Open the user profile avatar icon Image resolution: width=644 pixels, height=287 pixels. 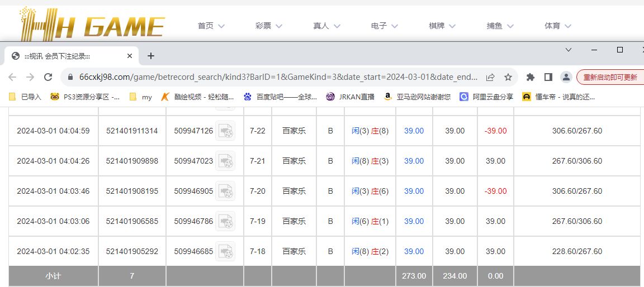(566, 77)
